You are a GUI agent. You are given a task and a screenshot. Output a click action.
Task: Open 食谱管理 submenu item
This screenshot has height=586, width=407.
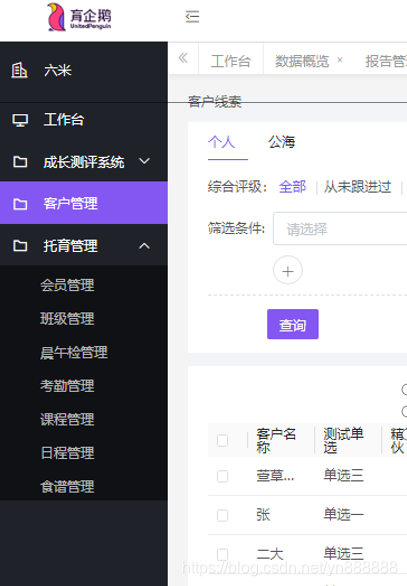click(67, 487)
